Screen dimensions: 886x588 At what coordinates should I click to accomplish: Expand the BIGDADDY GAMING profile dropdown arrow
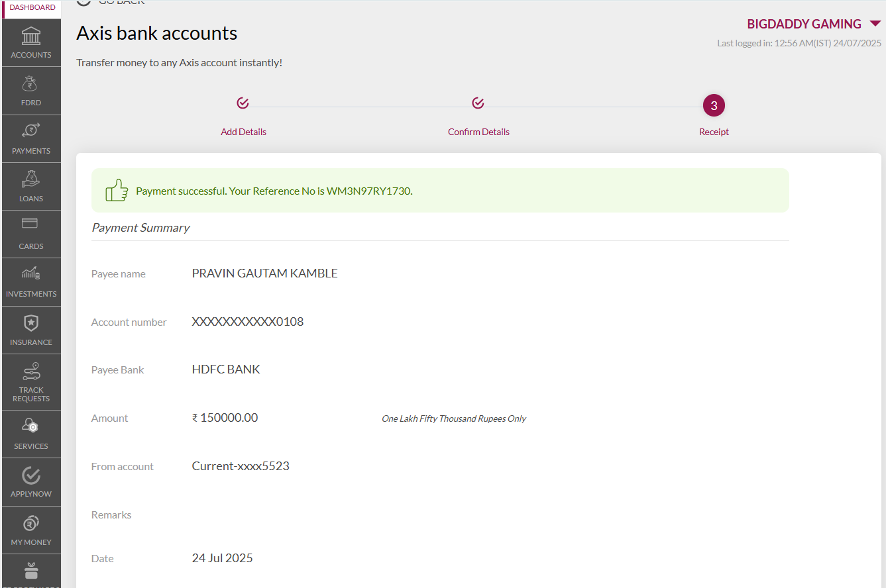[x=875, y=24]
